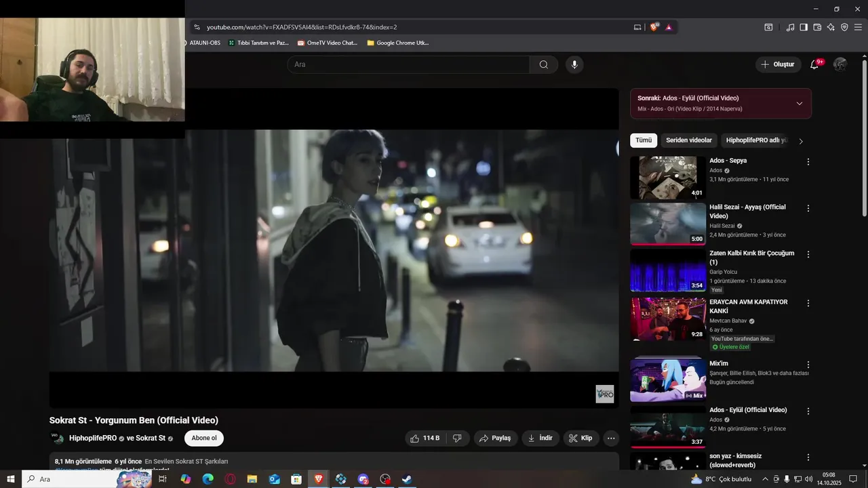Open options menu for Halil Sezai - Ayyaş

[x=808, y=208]
